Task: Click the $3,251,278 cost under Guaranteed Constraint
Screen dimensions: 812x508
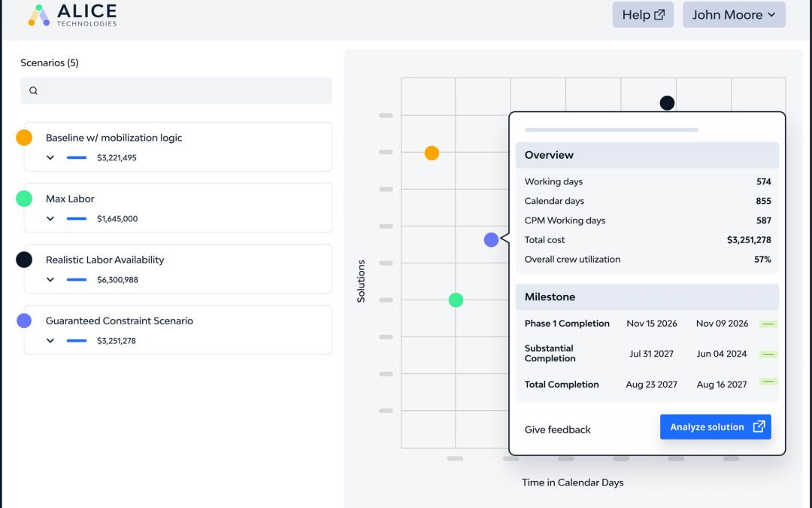Action: tap(117, 341)
